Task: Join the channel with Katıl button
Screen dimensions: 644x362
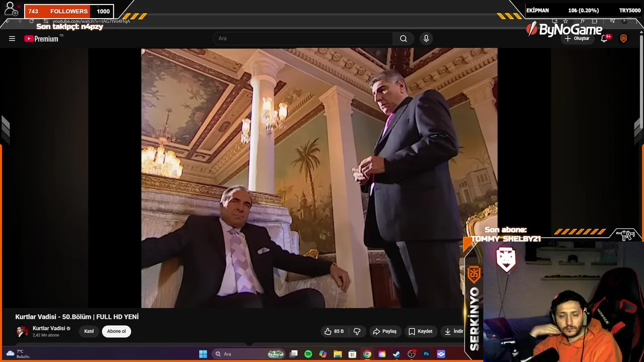Action: [89, 331]
